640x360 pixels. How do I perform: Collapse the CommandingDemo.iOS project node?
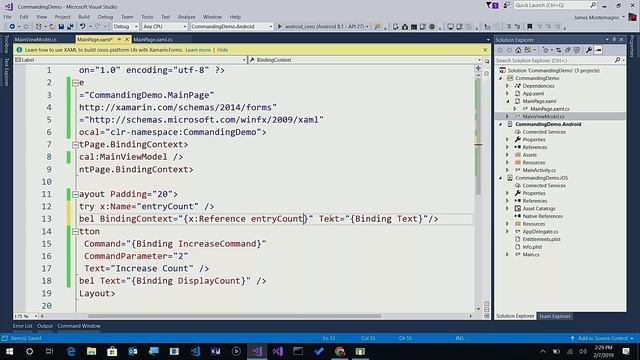(x=500, y=178)
